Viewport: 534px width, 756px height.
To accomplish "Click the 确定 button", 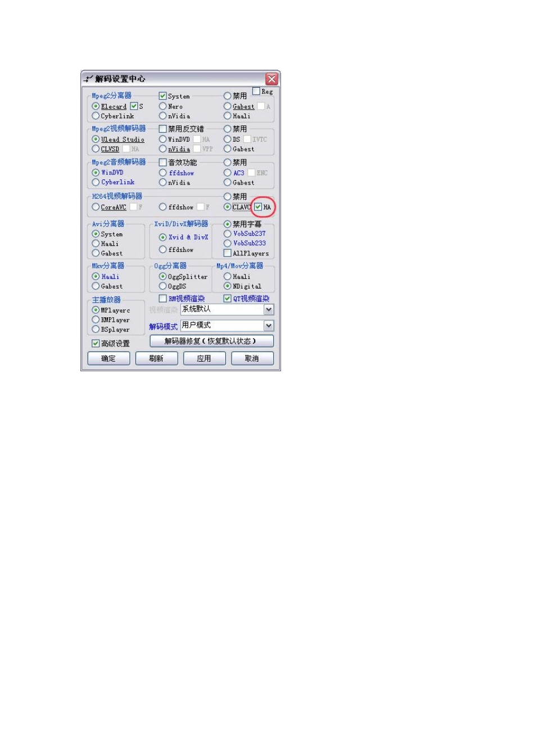I will click(x=108, y=358).
